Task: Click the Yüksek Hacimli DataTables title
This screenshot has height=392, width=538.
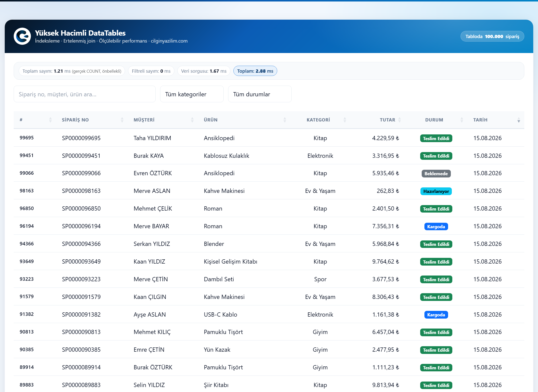Action: tap(80, 33)
